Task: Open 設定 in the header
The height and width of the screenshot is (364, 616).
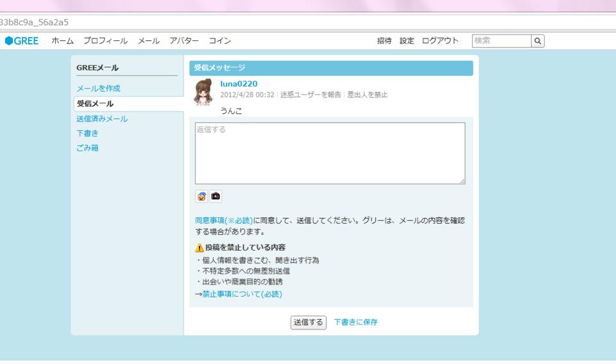Action: click(x=407, y=41)
